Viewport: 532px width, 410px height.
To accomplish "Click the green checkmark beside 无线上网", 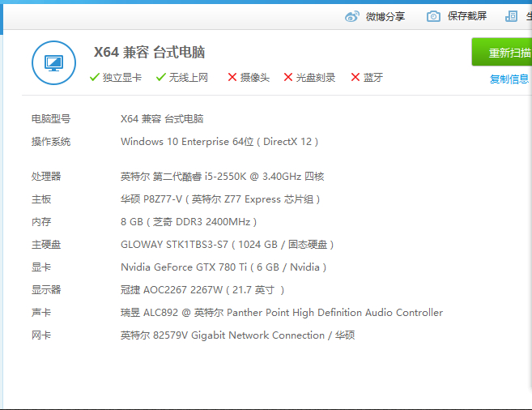I will 161,78.
